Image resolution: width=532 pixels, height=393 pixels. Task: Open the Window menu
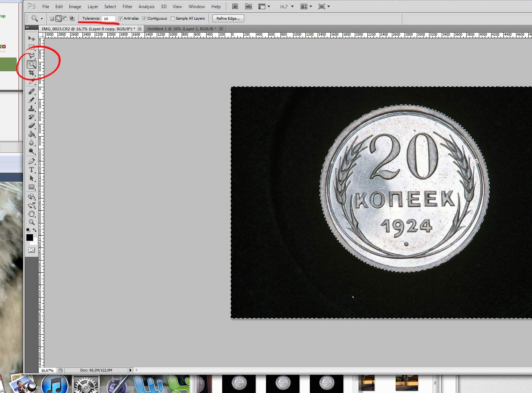point(197,7)
